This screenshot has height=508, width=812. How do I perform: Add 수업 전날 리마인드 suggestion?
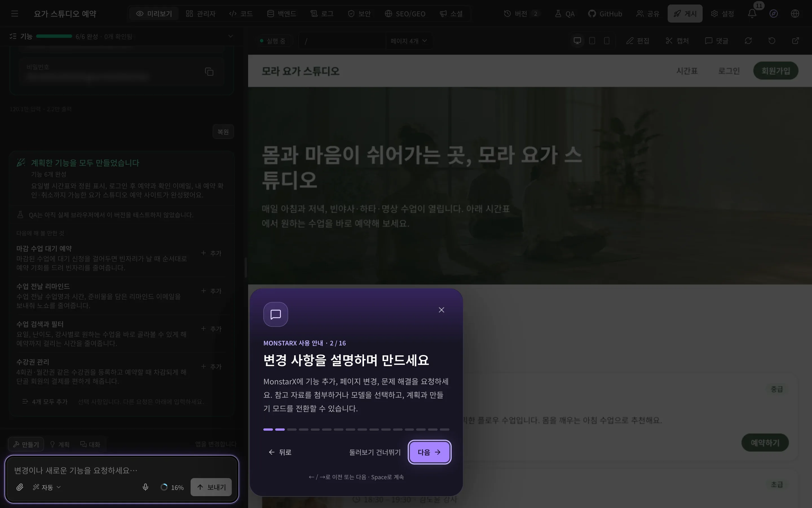pyautogui.click(x=211, y=291)
